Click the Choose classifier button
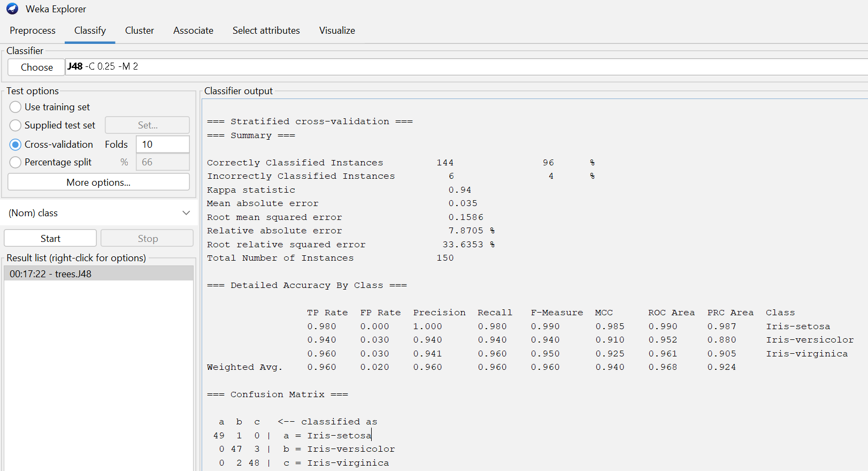The height and width of the screenshot is (471, 868). pyautogui.click(x=36, y=67)
